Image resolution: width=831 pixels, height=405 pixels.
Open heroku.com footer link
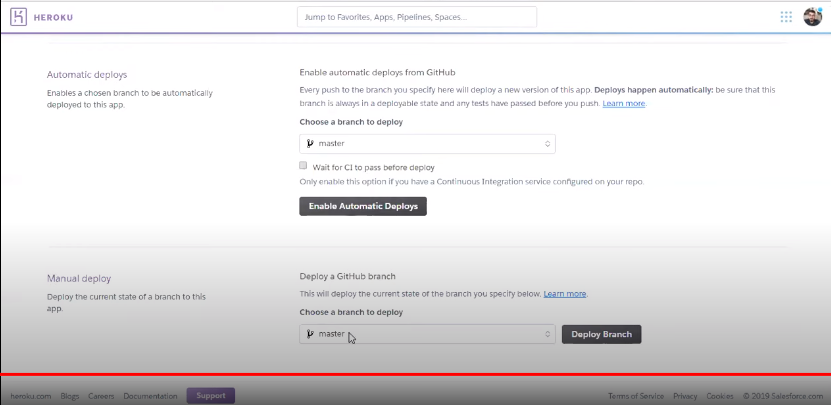click(31, 396)
